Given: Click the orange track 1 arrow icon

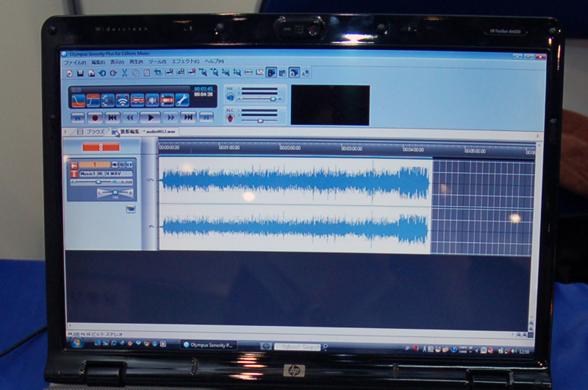Looking at the screenshot, I should pyautogui.click(x=74, y=165).
